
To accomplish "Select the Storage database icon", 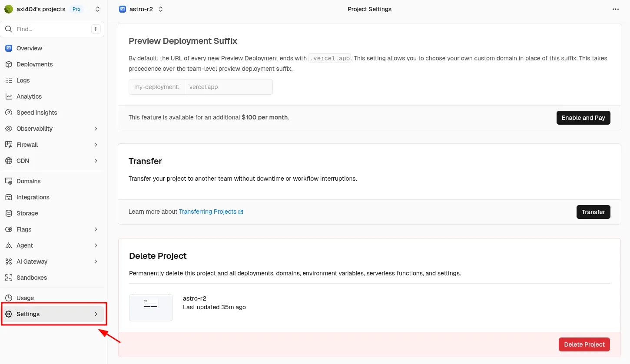I will pos(9,213).
